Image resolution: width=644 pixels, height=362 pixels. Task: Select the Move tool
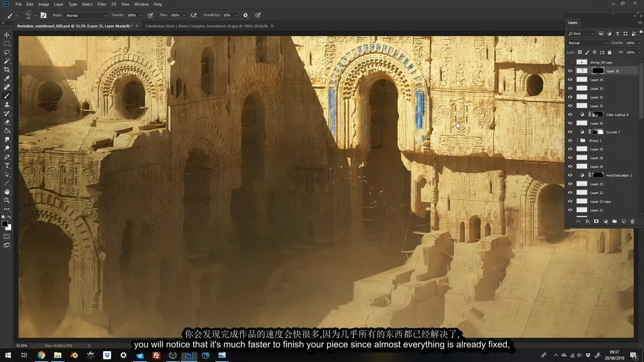tap(7, 34)
